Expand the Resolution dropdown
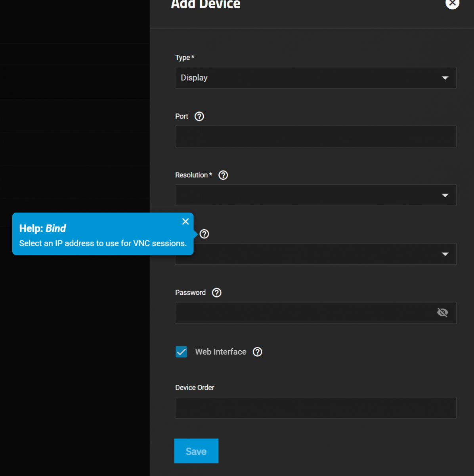The height and width of the screenshot is (476, 474). (x=309, y=195)
